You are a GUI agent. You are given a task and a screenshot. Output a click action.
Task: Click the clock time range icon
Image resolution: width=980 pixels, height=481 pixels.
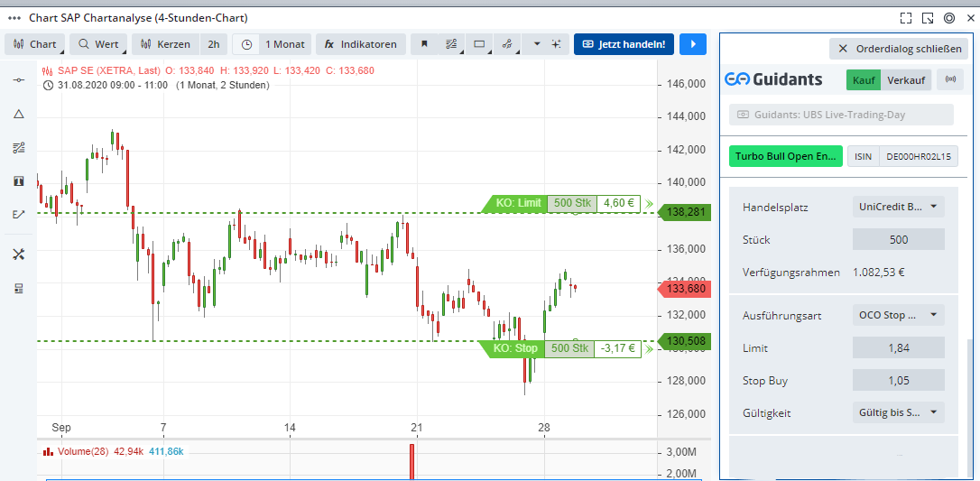[x=247, y=44]
